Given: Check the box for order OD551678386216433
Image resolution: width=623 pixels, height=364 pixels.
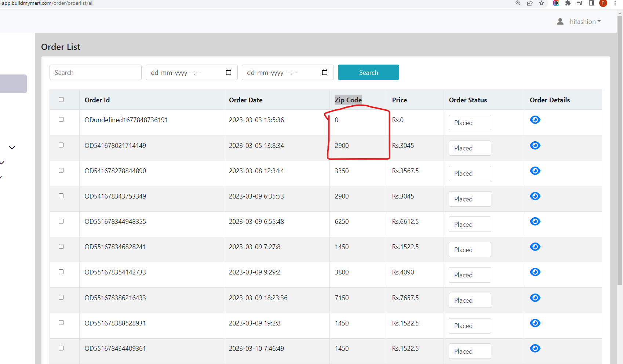Looking at the screenshot, I should point(61,297).
